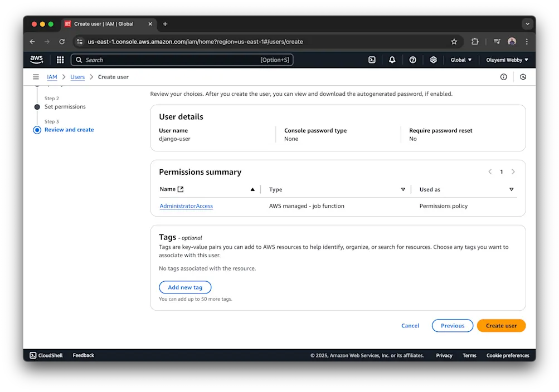This screenshot has height=392, width=559.
Task: Open the info panel icon near the breadcrumb
Action: 503,77
